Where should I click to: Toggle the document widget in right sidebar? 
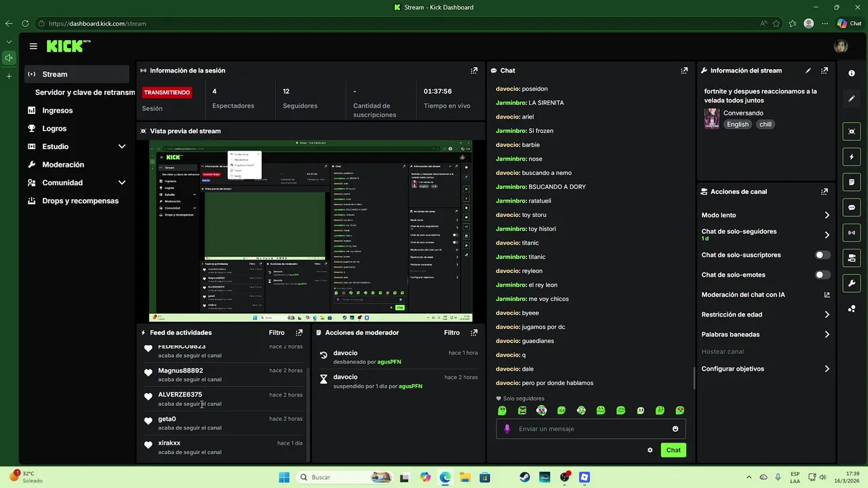pos(852,182)
